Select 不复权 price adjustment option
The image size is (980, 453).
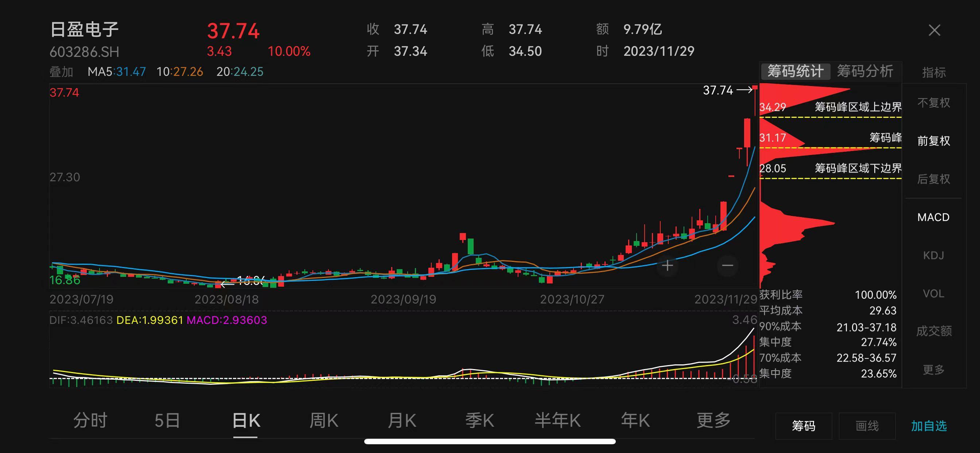(934, 103)
